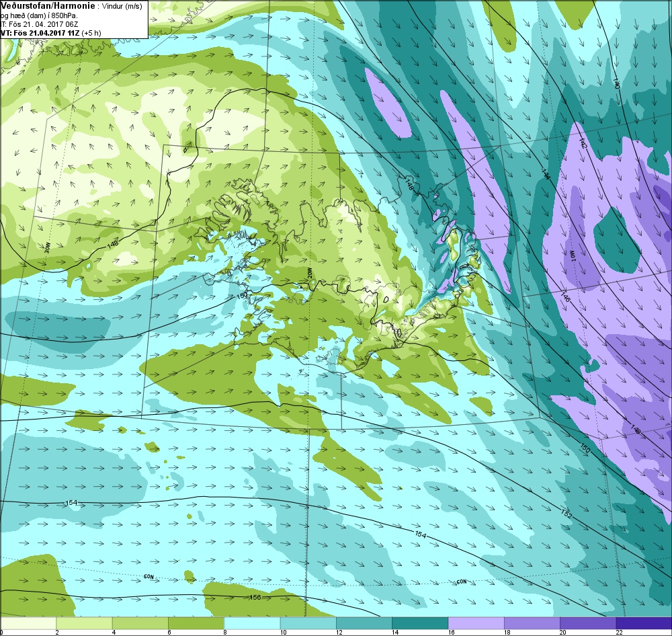Click the 16–18 m/s lavender legend swatch
672x636 pixels.
[476, 623]
